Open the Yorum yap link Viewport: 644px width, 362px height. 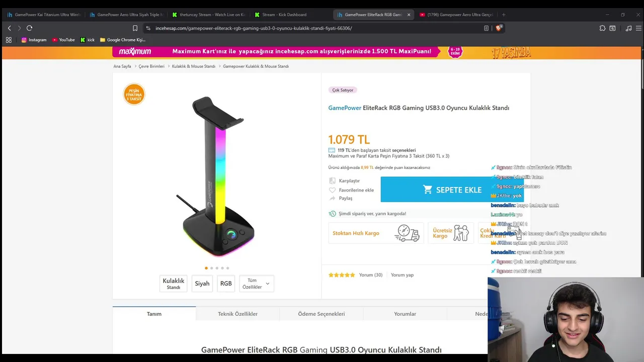(402, 275)
